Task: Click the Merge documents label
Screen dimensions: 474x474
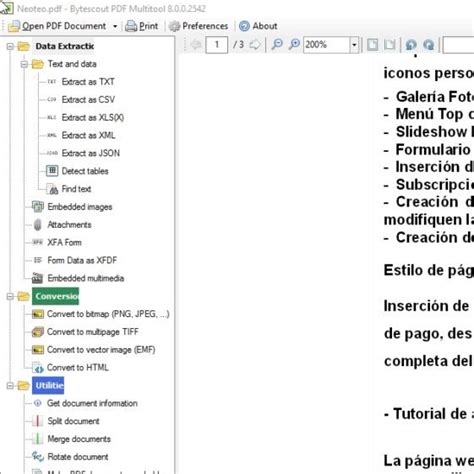Action: pos(79,439)
